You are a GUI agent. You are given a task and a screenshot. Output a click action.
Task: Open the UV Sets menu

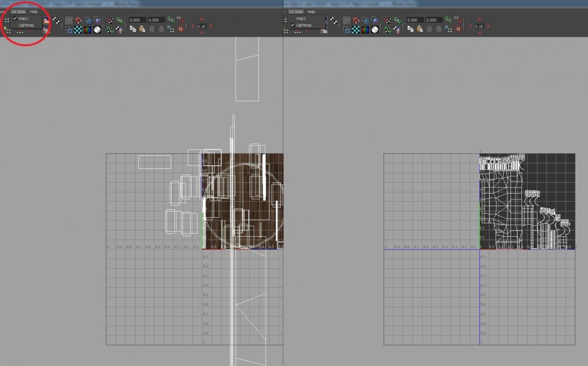coord(19,11)
